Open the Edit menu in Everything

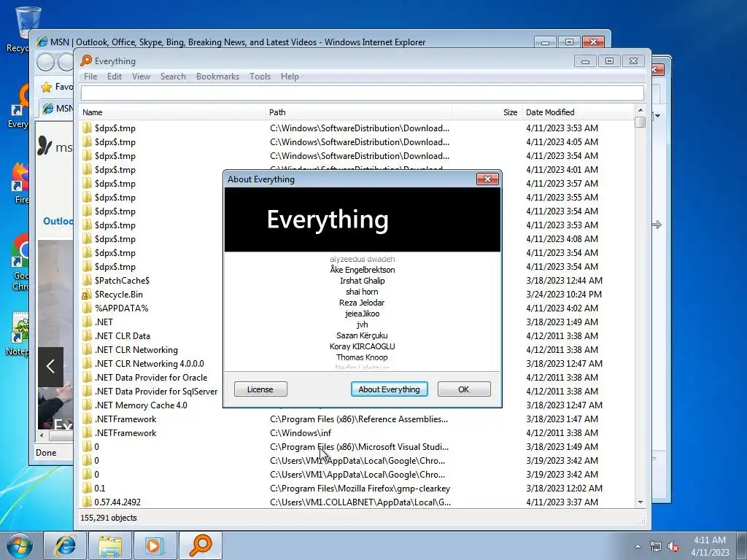coord(115,76)
